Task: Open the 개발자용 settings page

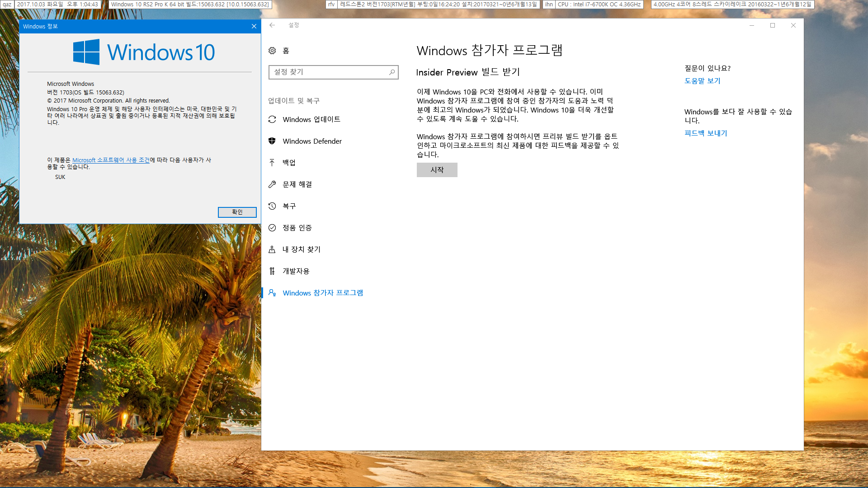Action: 296,271
